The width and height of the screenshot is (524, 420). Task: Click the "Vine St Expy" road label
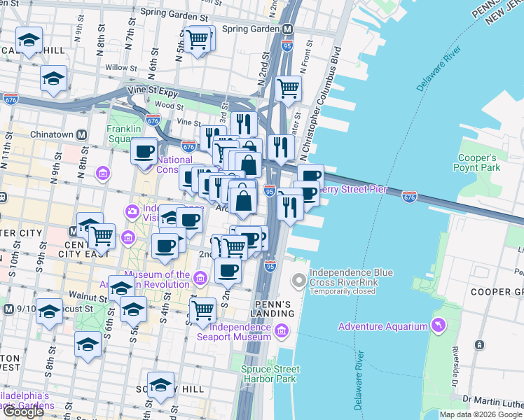point(153,91)
